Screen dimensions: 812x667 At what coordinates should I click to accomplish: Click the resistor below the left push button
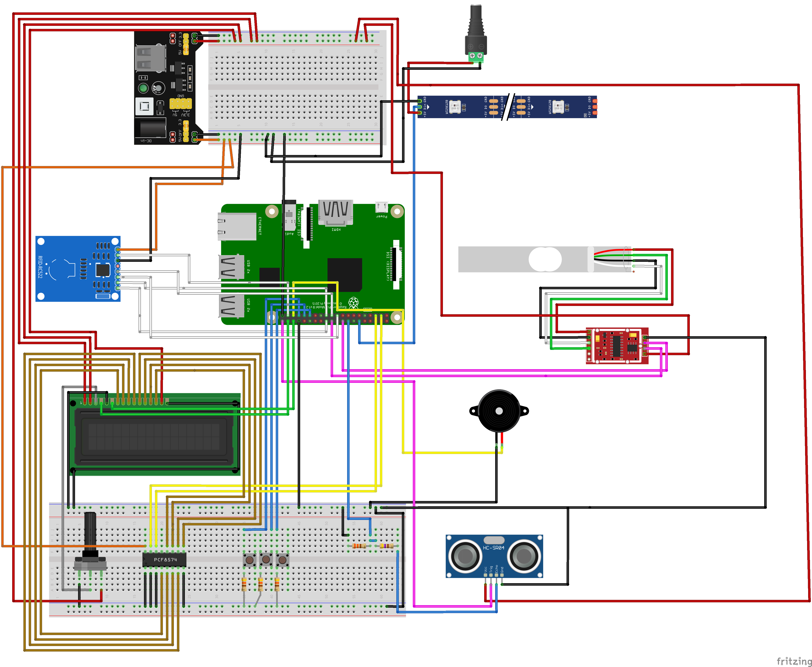(x=244, y=585)
